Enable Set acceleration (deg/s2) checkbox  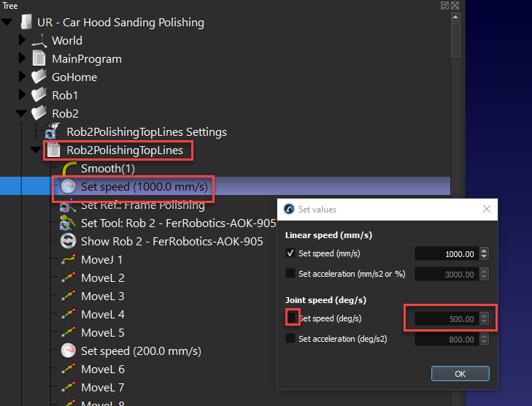[x=290, y=338]
